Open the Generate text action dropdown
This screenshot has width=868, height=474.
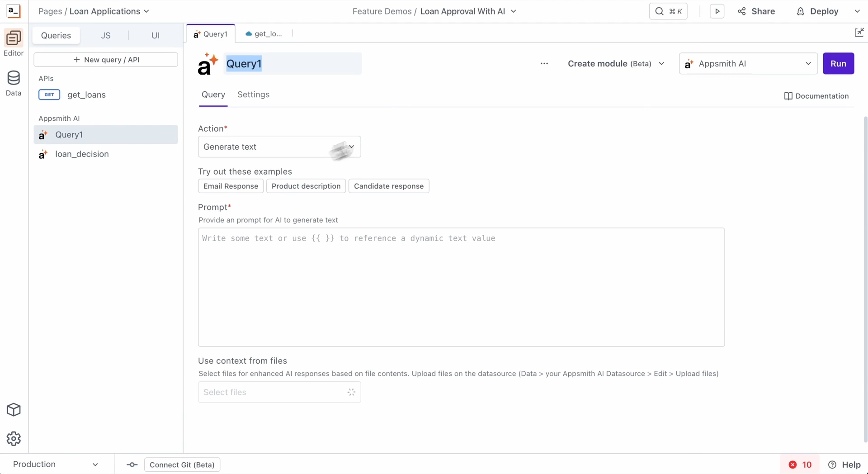279,147
